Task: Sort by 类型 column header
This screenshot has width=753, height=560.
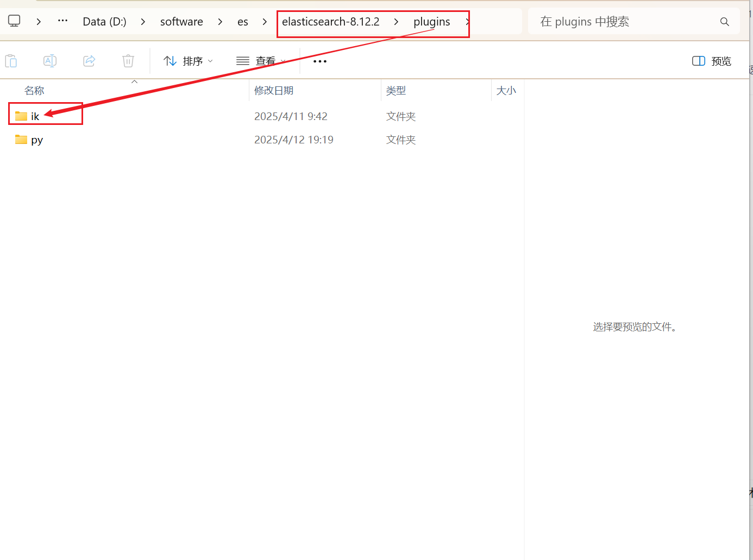Action: tap(396, 91)
